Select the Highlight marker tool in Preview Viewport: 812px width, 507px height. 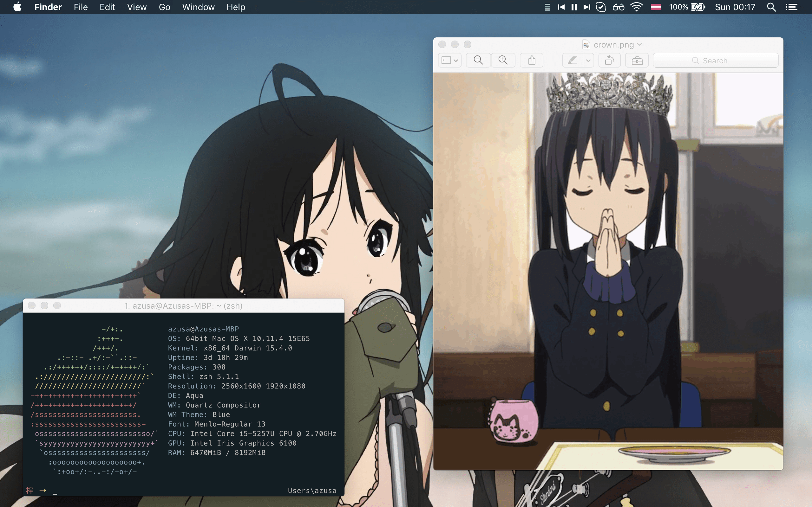click(x=573, y=60)
